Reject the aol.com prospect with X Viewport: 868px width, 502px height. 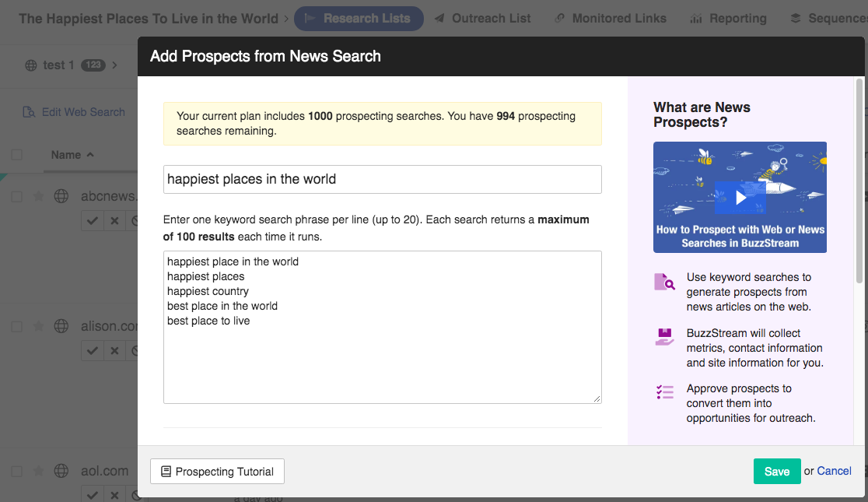pos(114,495)
